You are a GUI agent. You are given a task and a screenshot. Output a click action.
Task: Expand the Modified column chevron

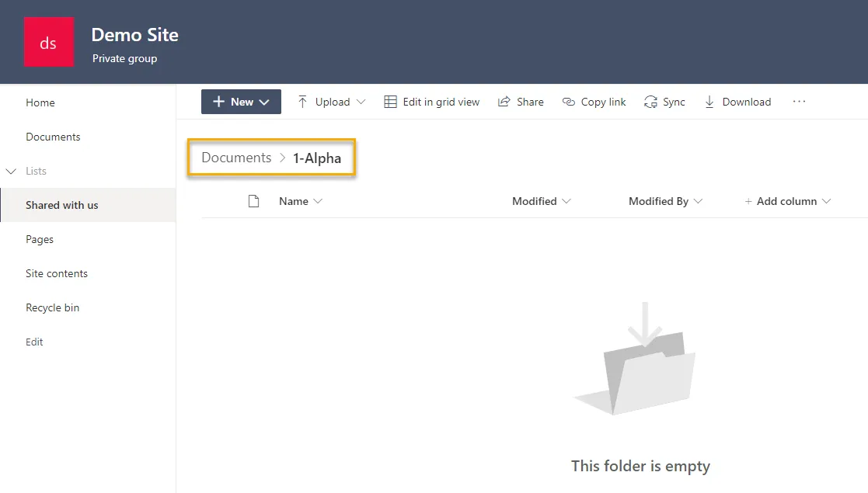click(566, 201)
